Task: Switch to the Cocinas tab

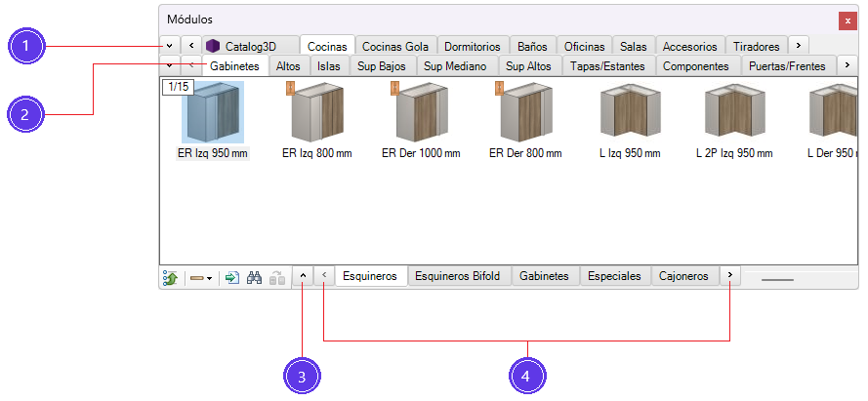Action: [327, 46]
